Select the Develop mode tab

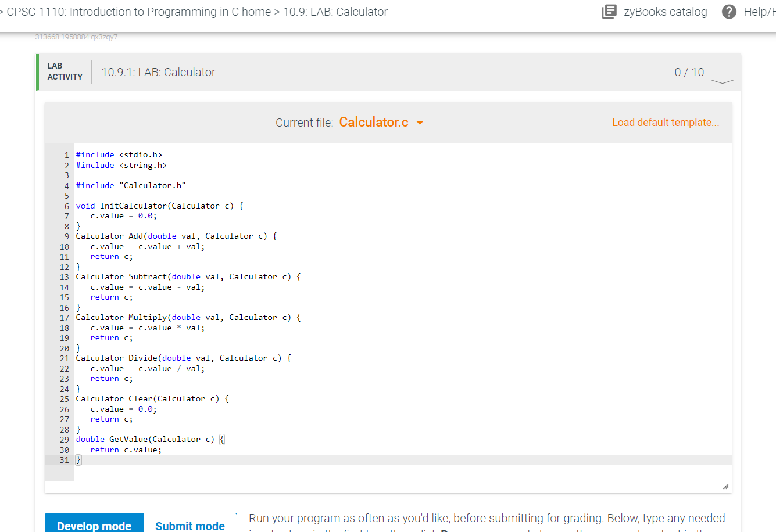pyautogui.click(x=94, y=525)
